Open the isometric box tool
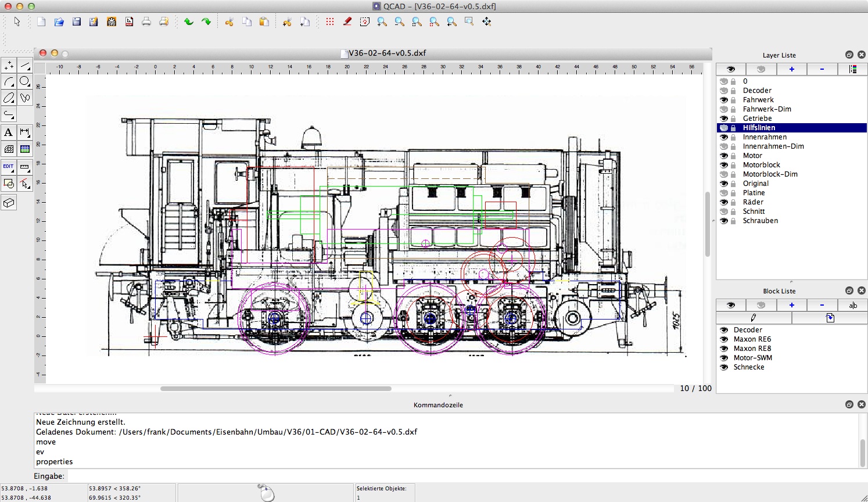Screen dimensions: 868x502 click(x=9, y=203)
